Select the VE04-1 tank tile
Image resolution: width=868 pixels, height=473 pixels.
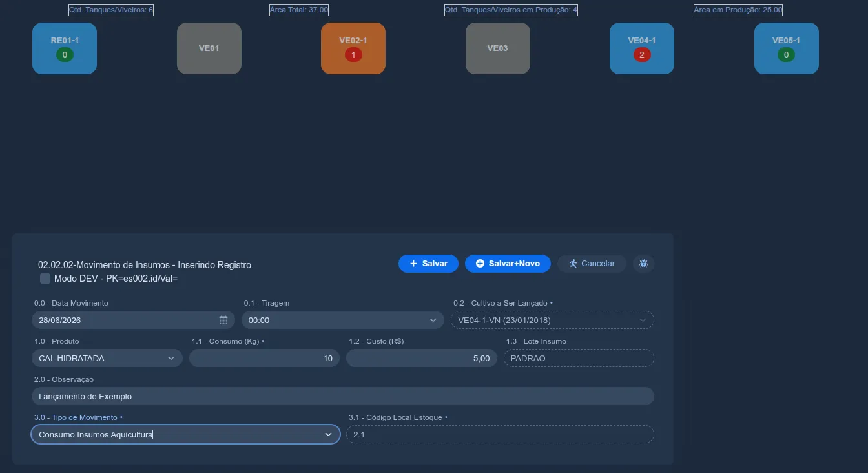(x=642, y=48)
